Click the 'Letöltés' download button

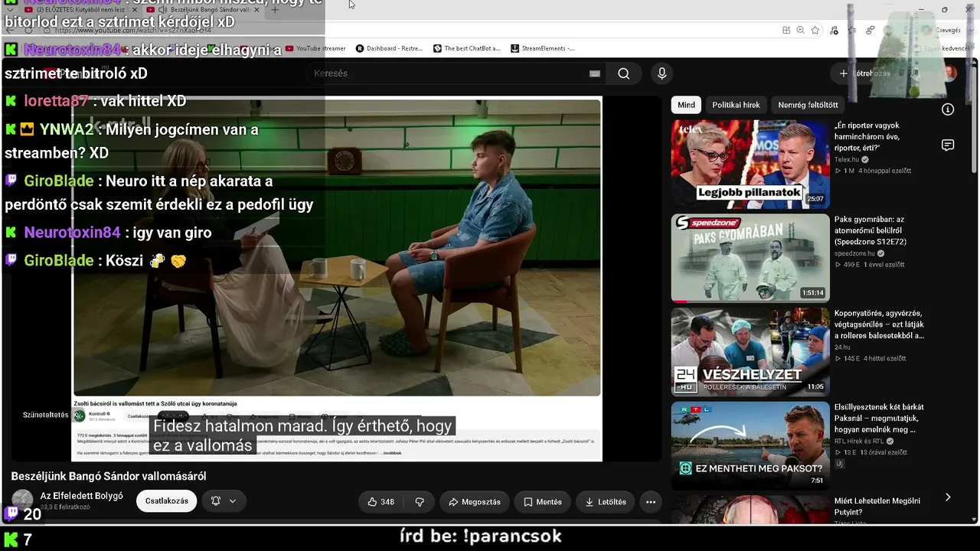tap(606, 502)
